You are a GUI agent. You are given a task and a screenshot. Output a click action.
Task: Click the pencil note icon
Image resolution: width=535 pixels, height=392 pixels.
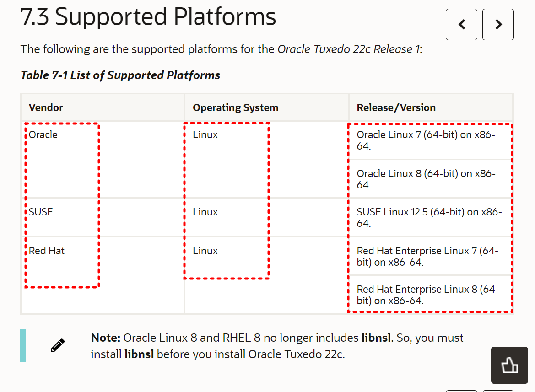coord(58,345)
